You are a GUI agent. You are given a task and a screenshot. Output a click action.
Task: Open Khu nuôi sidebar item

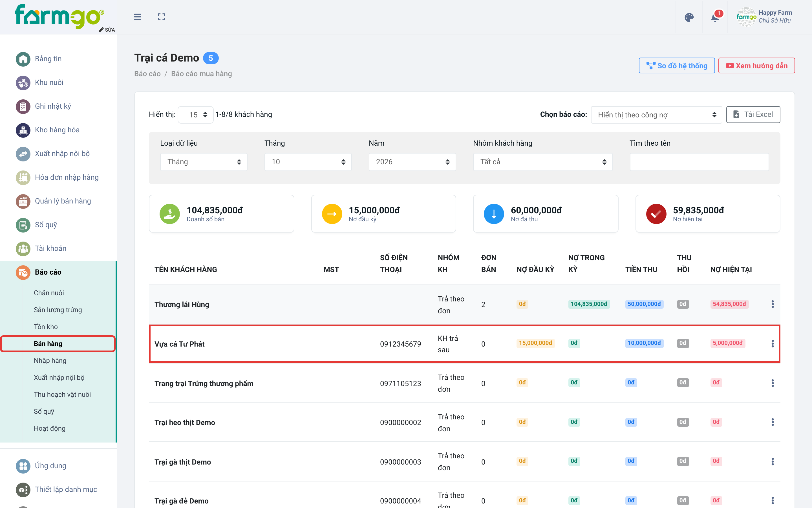49,82
